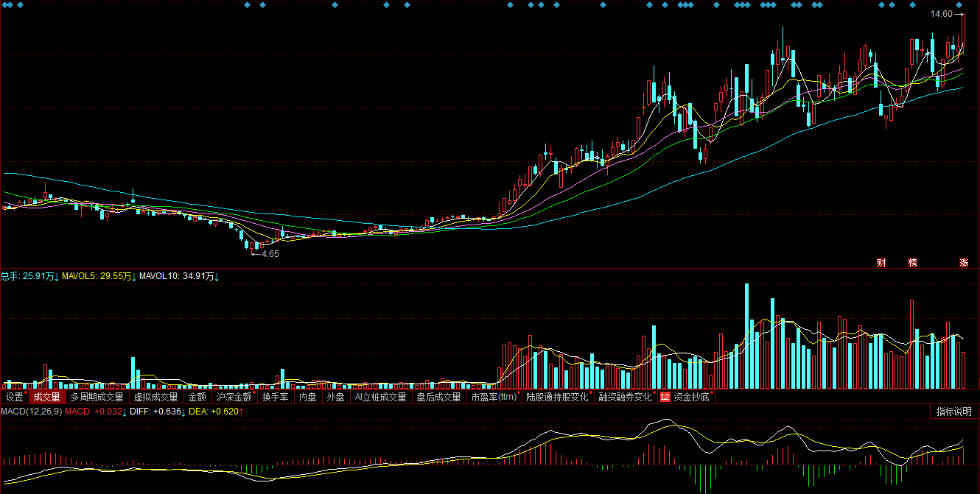The image size is (980, 494).
Task: Open the 沪深金额 indicator tab
Action: tap(234, 398)
